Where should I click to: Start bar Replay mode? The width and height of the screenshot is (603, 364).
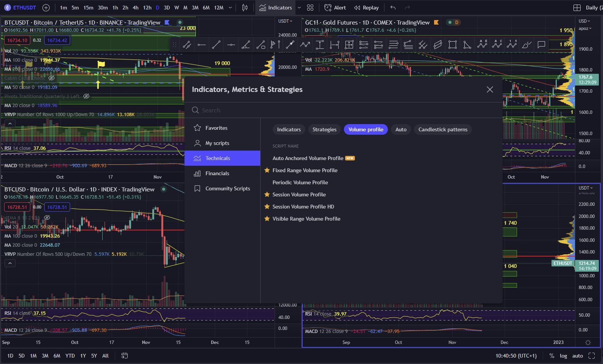click(366, 8)
